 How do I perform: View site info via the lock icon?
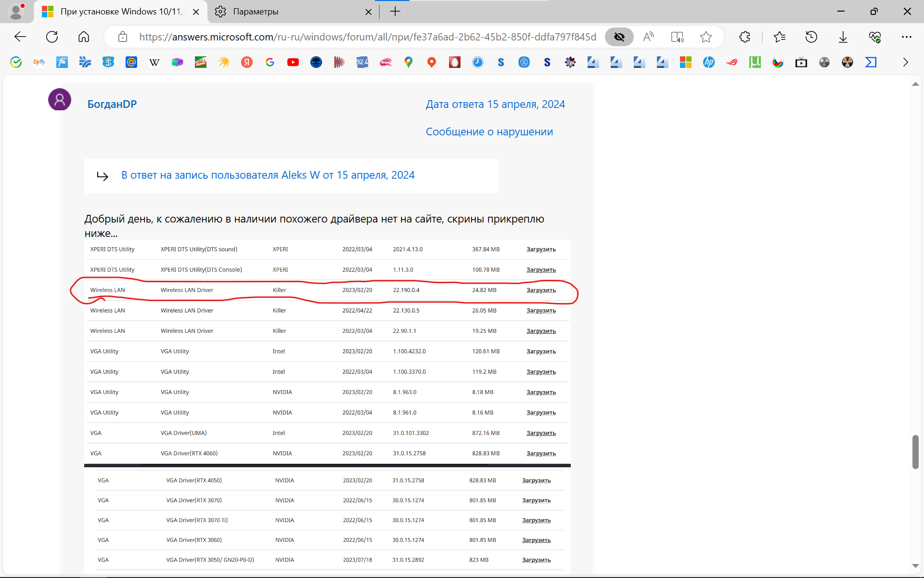tap(123, 37)
